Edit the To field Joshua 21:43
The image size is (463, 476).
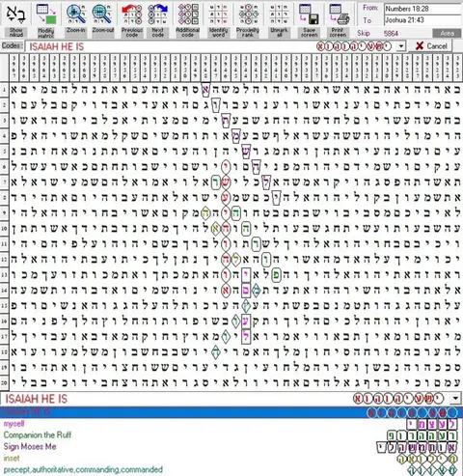click(422, 20)
